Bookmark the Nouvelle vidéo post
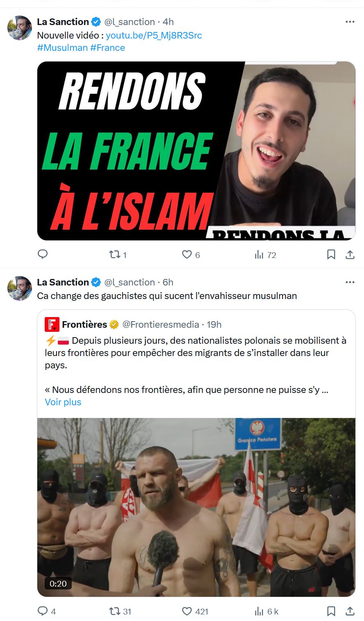 331,255
